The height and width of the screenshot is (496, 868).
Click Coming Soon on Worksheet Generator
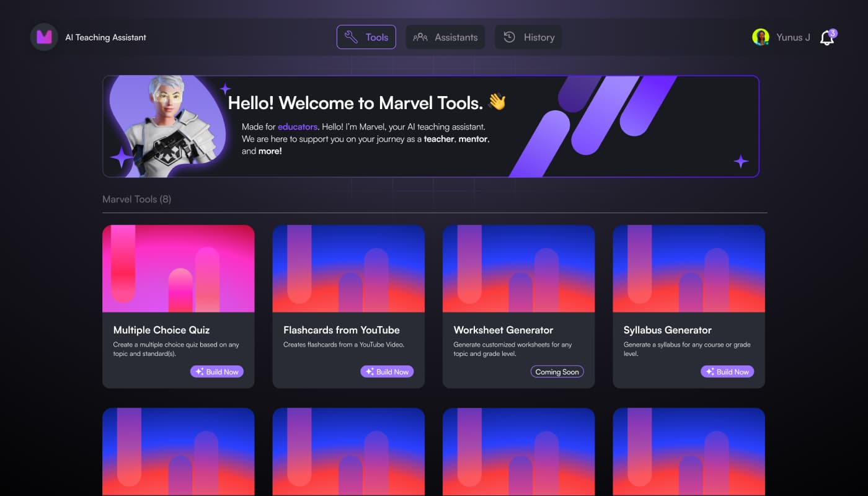[557, 372]
